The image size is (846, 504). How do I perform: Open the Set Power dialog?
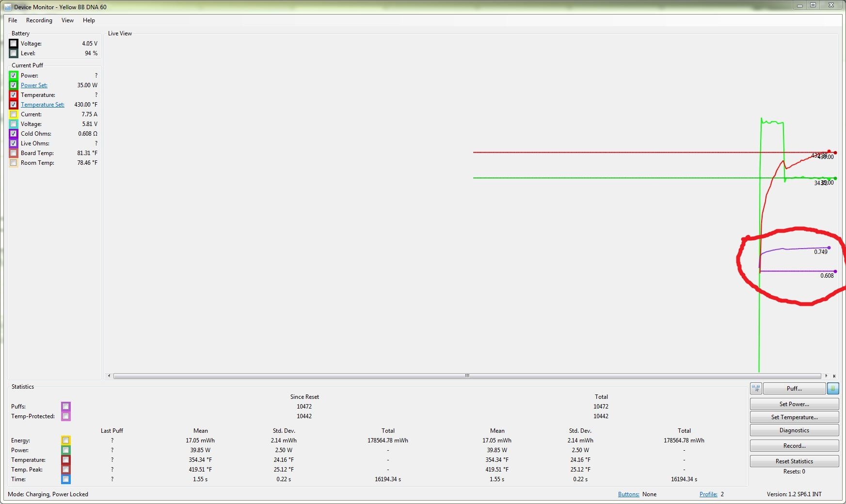794,404
